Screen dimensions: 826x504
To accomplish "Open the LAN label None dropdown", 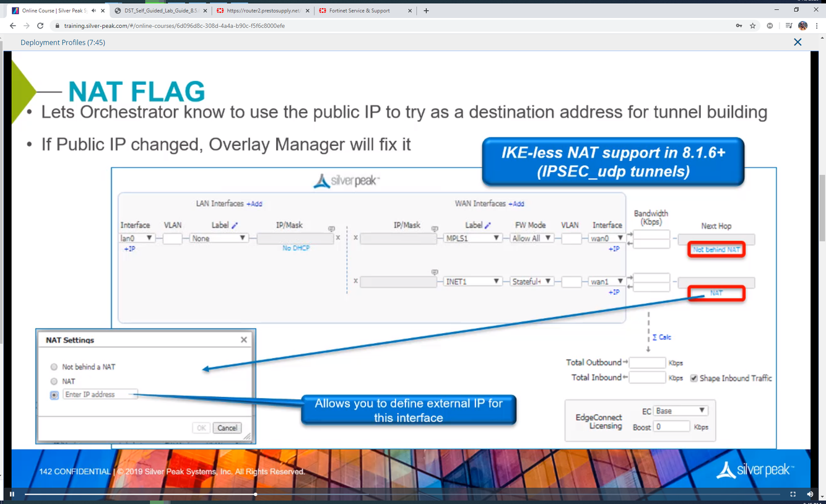I will click(219, 238).
